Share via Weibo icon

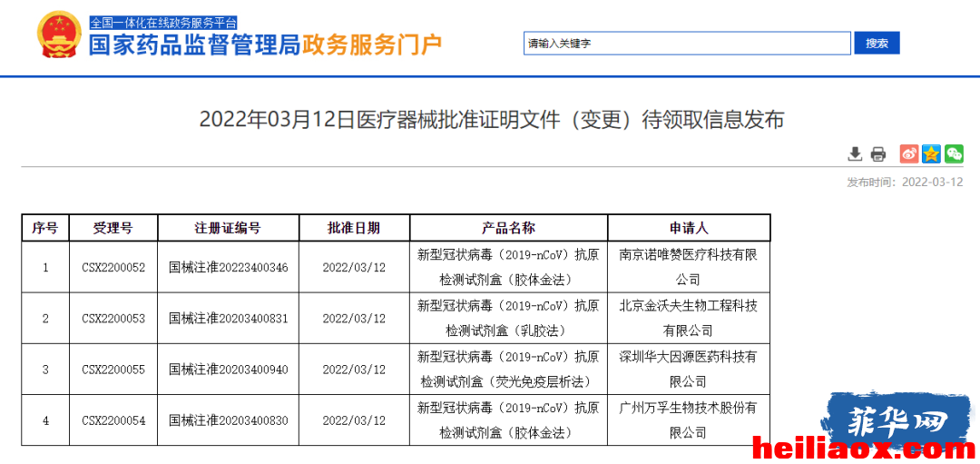(908, 153)
